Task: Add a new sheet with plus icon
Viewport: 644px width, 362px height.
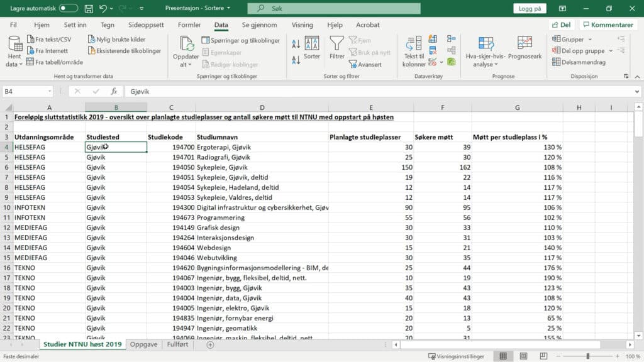Action: pyautogui.click(x=210, y=345)
